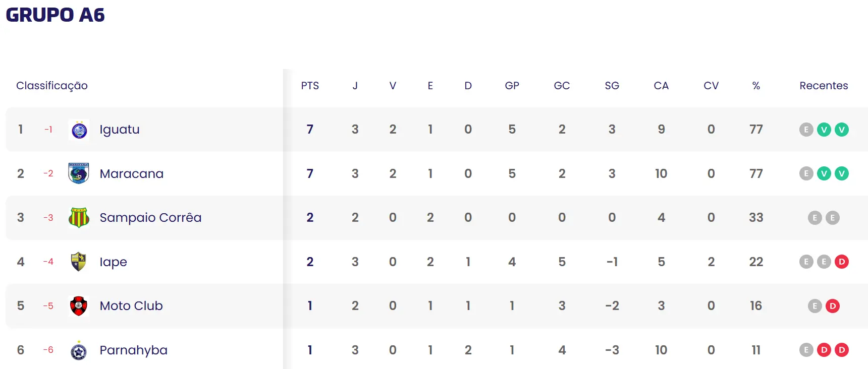Click the Iguatu club crest icon
This screenshot has height=369, width=868.
click(x=79, y=130)
